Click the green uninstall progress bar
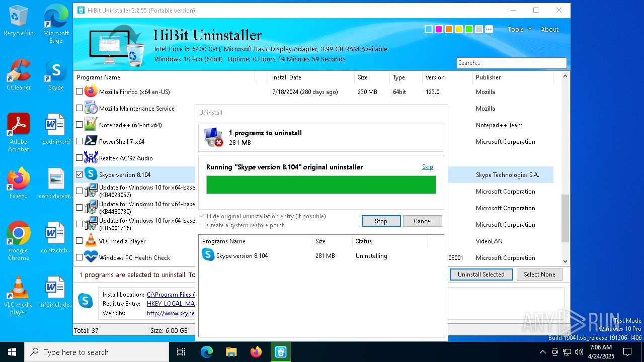Screen dimensions: 644x362 point(321,185)
